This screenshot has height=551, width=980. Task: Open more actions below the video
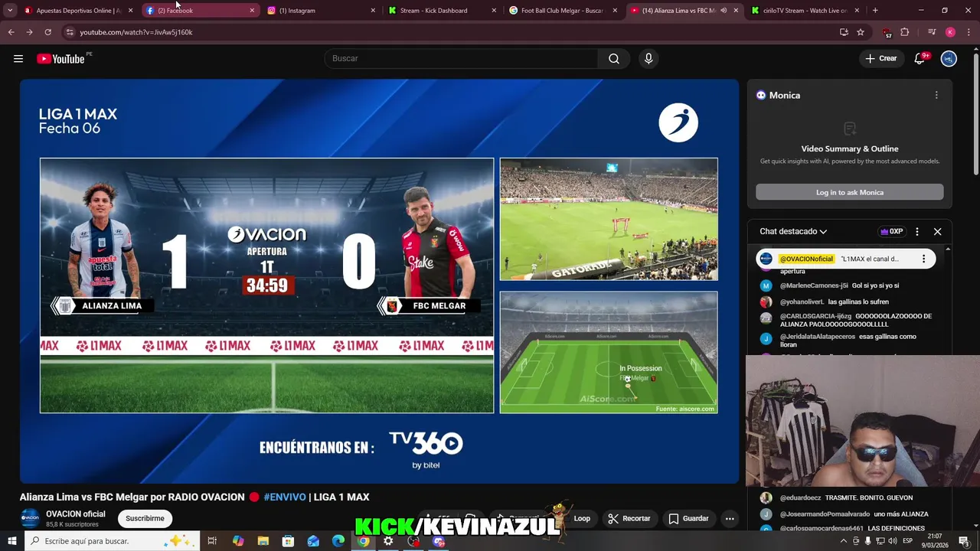730,518
